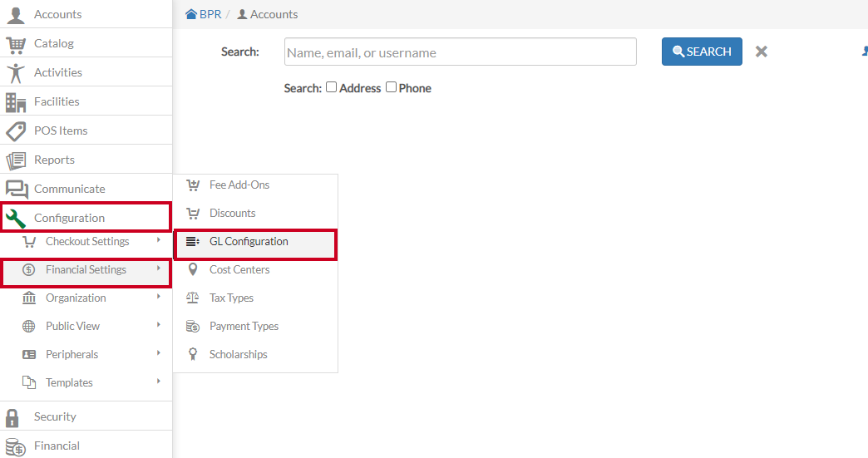The width and height of the screenshot is (868, 458).
Task: Click the Public View globe icon
Action: (x=29, y=327)
